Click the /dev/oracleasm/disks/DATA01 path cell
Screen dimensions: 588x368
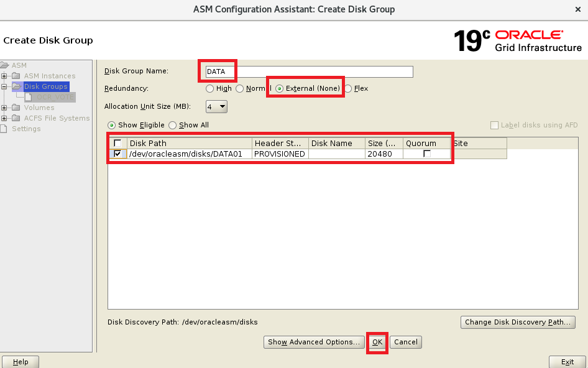click(190, 154)
